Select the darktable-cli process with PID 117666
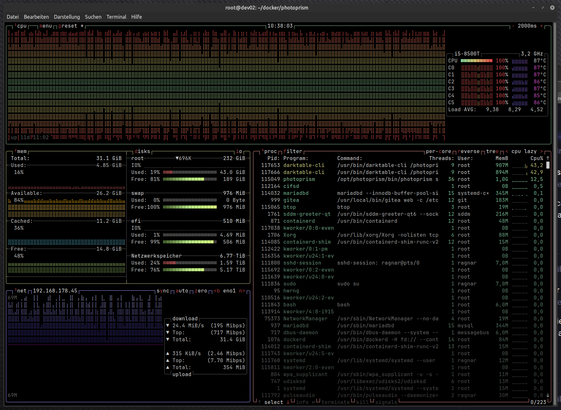The width and height of the screenshot is (561, 410). click(x=402, y=172)
